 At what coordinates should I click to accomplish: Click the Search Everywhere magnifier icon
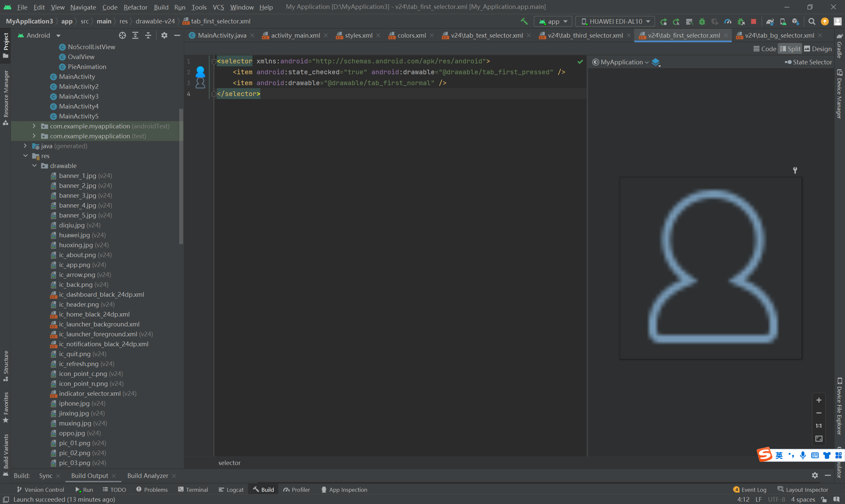click(812, 21)
